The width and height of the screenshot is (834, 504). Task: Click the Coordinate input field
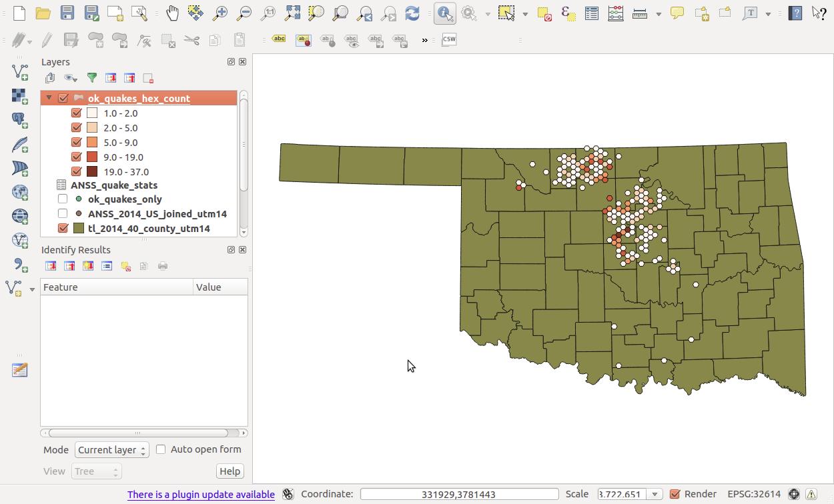[459, 494]
